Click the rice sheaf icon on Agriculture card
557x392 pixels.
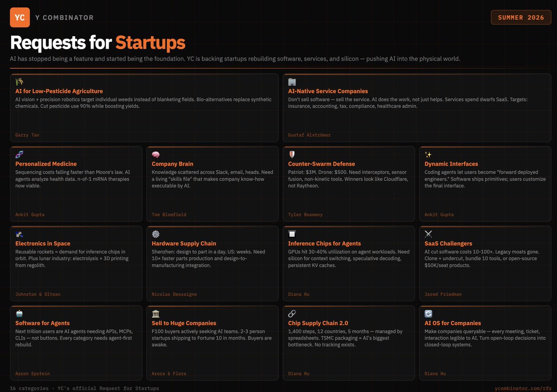click(19, 82)
